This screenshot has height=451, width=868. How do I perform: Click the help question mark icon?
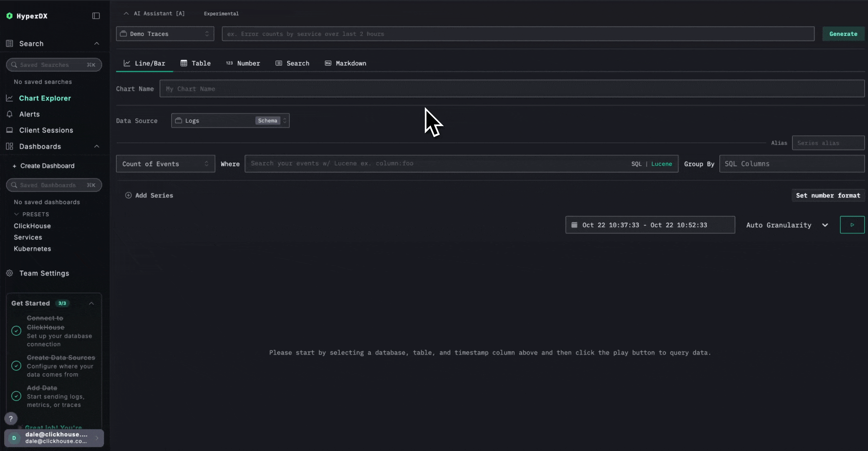tap(11, 418)
